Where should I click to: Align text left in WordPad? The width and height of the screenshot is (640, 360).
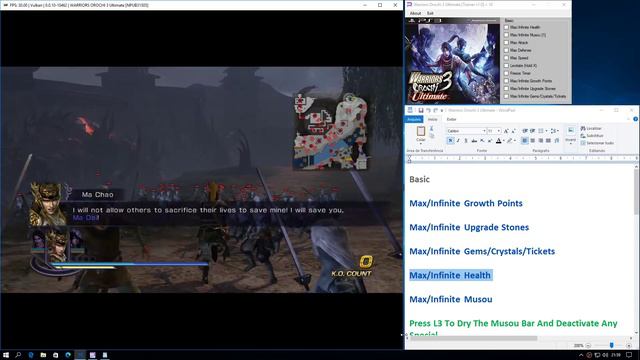tap(524, 140)
